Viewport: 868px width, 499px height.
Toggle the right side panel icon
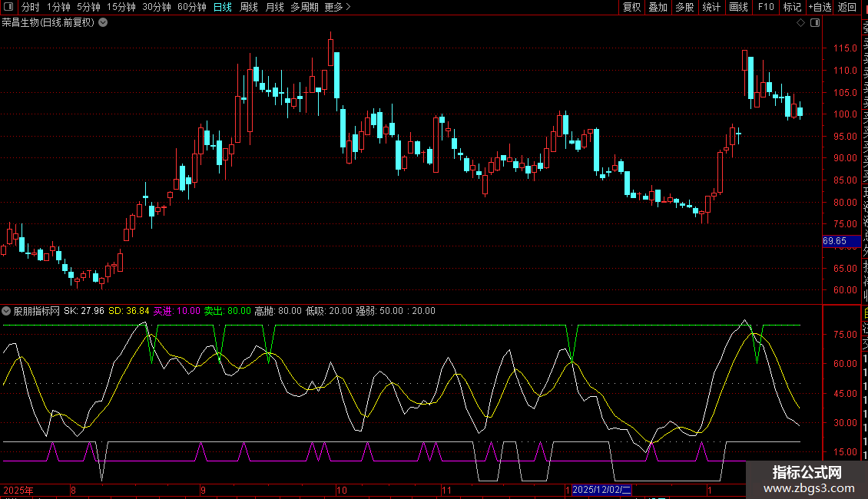814,23
